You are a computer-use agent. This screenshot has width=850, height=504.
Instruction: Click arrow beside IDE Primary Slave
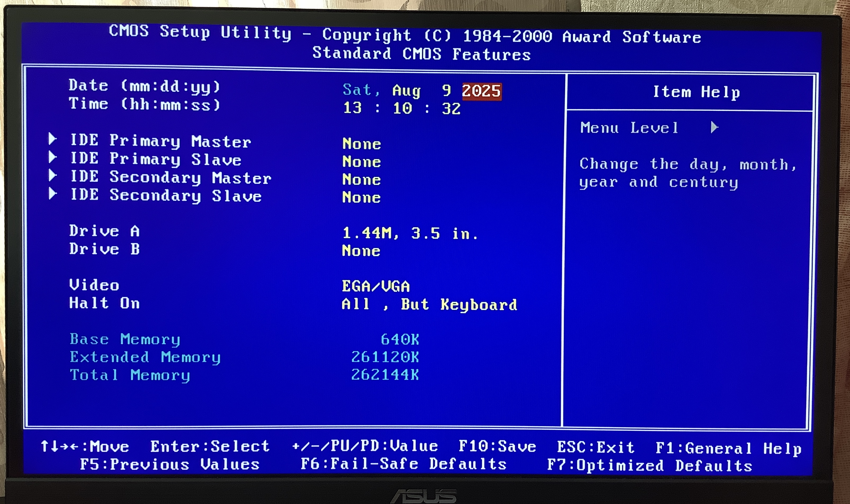tap(52, 157)
